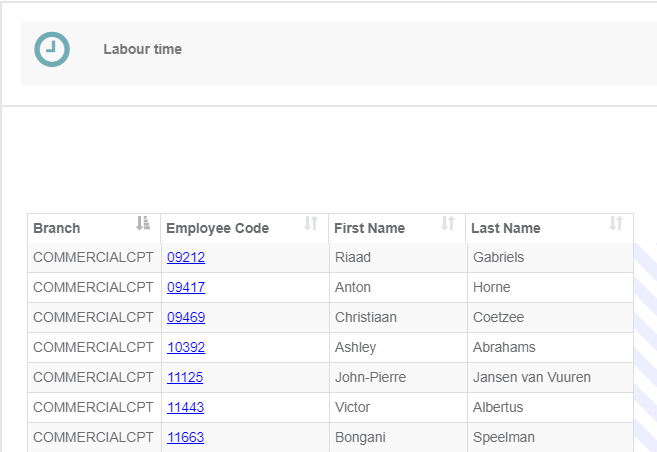Sort by First Name arrows icon

pos(448,223)
